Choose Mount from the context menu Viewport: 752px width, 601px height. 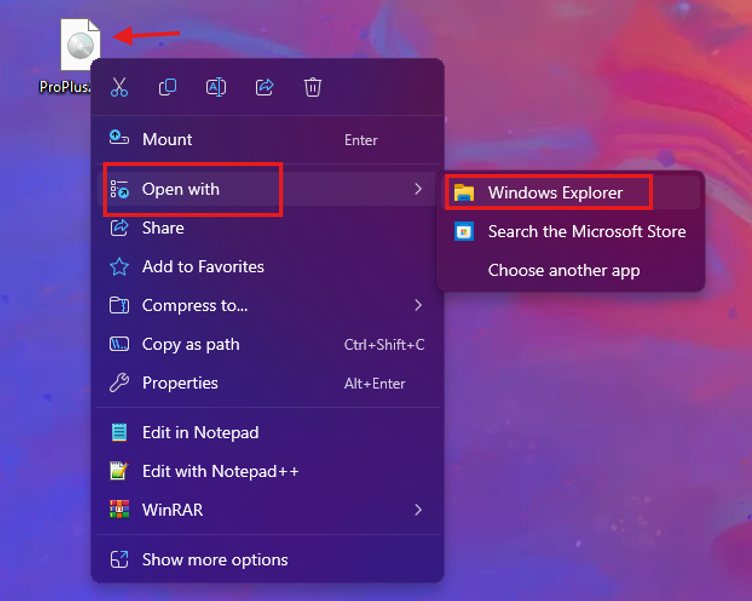coord(267,140)
